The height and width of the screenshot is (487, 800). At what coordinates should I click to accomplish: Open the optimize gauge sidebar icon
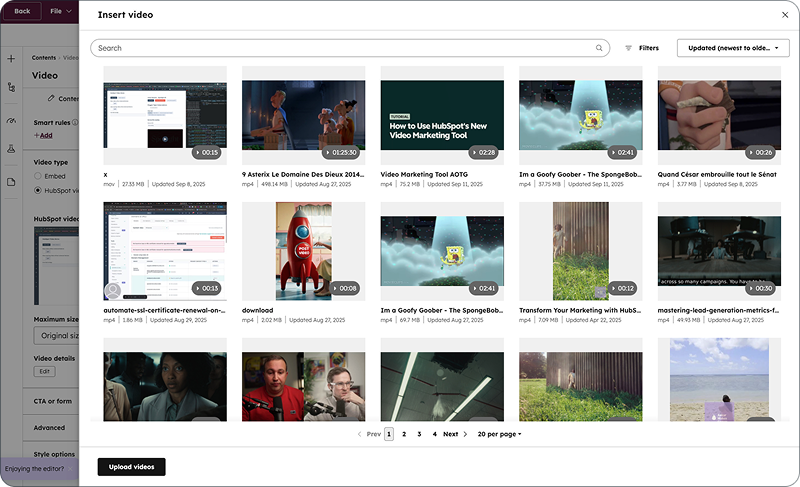pos(11,121)
